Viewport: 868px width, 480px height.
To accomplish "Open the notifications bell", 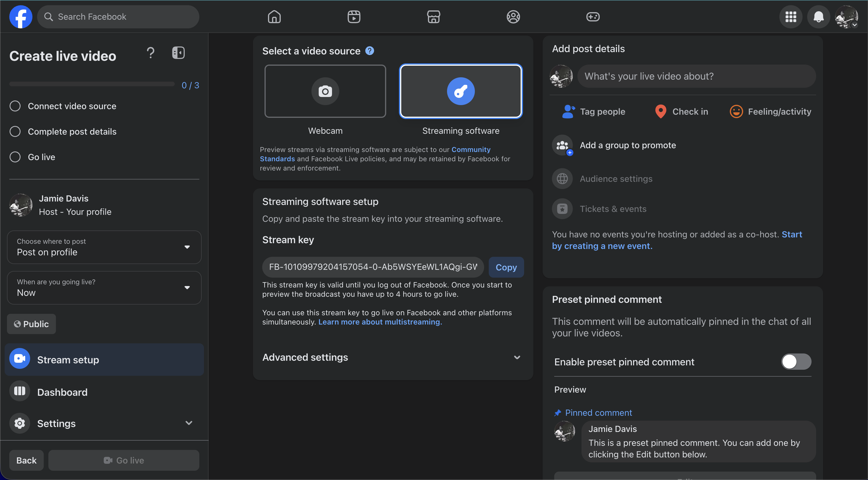I will point(818,17).
